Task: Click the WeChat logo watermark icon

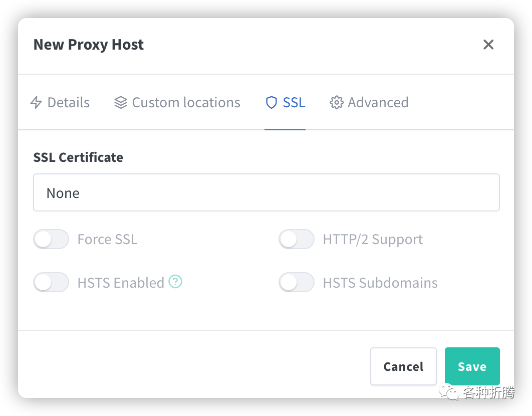Action: point(449,392)
